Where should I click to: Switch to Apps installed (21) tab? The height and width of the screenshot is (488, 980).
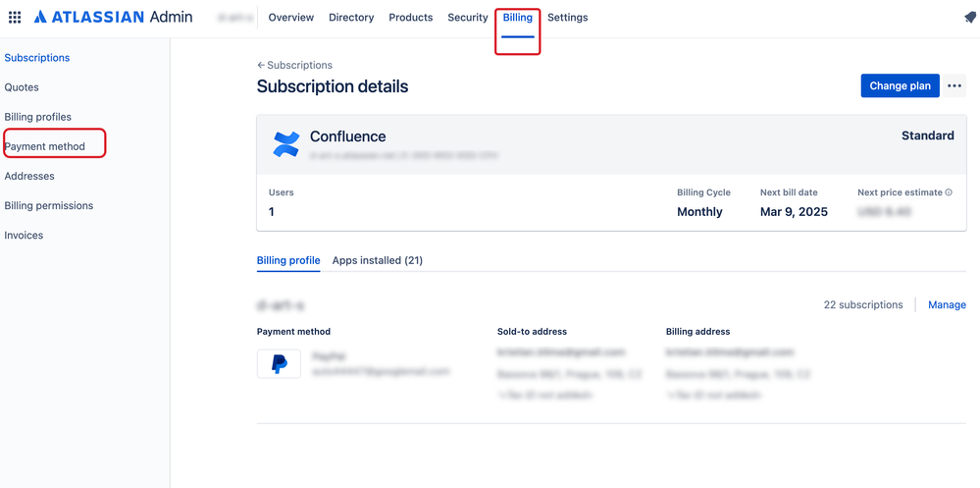[x=378, y=260]
